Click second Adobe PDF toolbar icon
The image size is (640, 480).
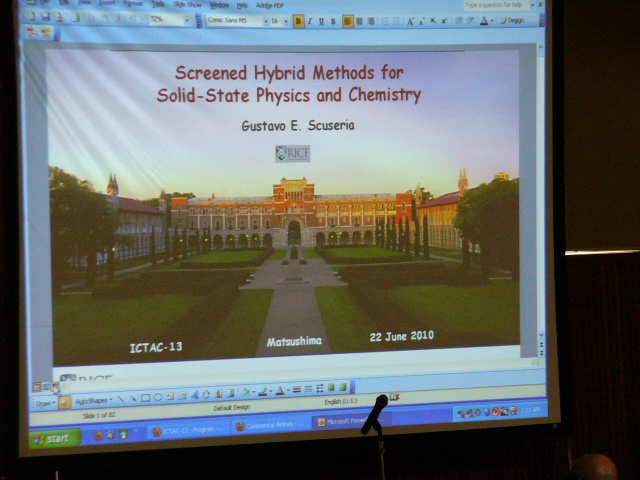click(x=45, y=33)
